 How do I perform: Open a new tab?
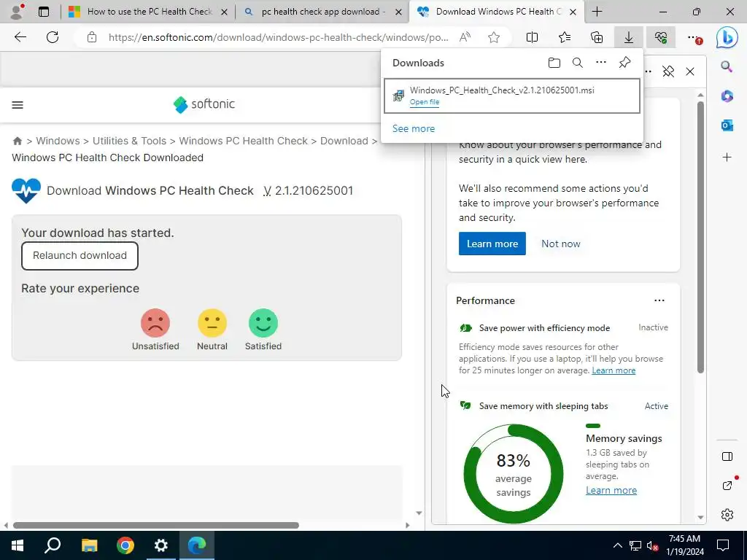click(597, 12)
